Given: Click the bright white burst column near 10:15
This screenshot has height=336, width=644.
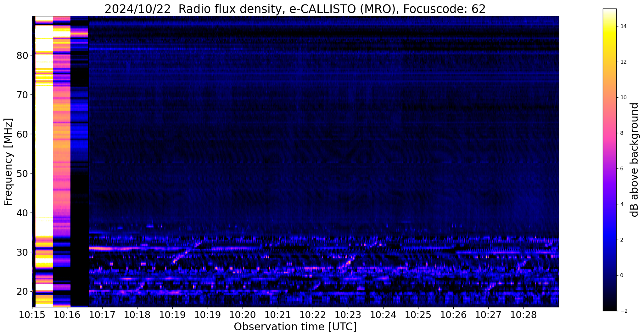Looking at the screenshot, I should click(44, 162).
